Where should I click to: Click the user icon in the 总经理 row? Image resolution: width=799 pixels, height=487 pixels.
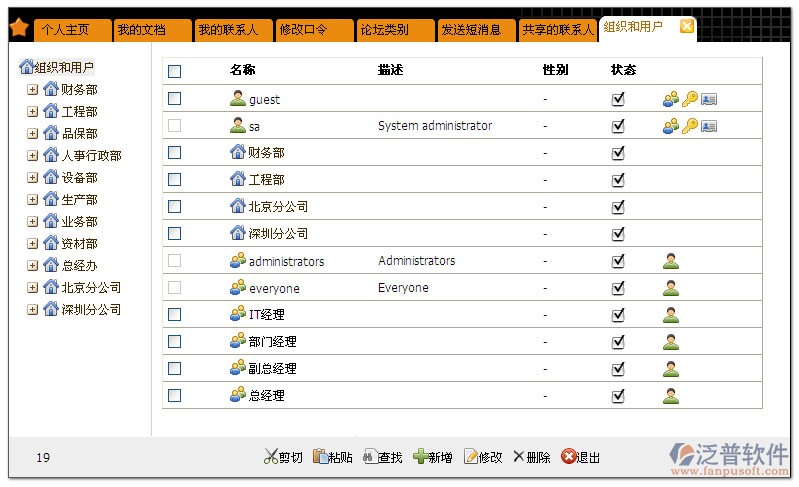tap(671, 395)
